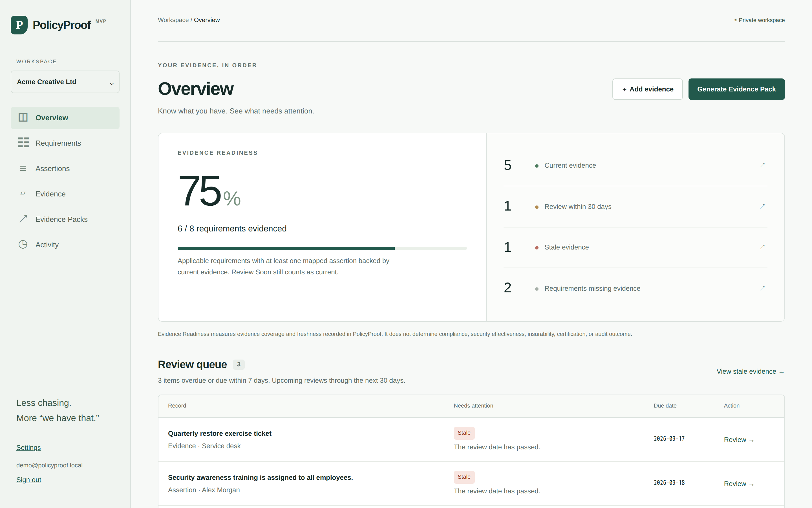Open the Assertions section
Screen dimensions: 812x508
(x=65, y=169)
